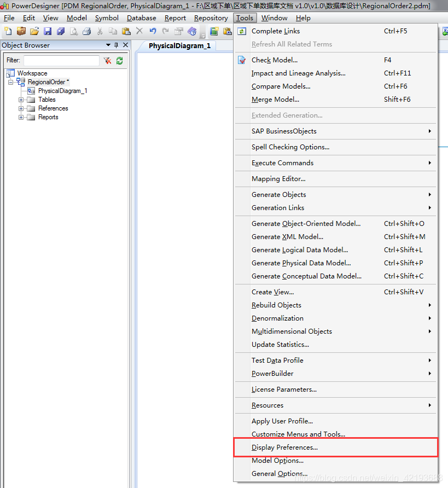448x488 pixels.
Task: Choose Complete Links from Tools menu
Action: click(336, 31)
